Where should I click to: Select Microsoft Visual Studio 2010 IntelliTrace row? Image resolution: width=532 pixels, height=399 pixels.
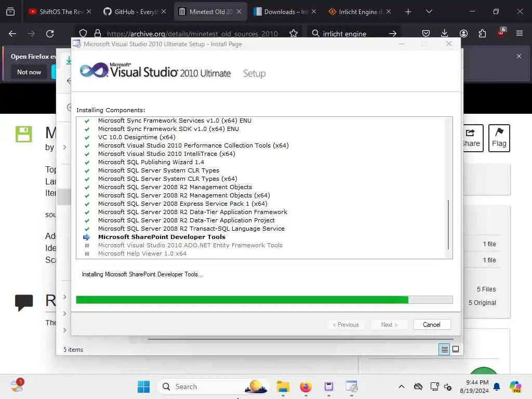pyautogui.click(x=167, y=154)
